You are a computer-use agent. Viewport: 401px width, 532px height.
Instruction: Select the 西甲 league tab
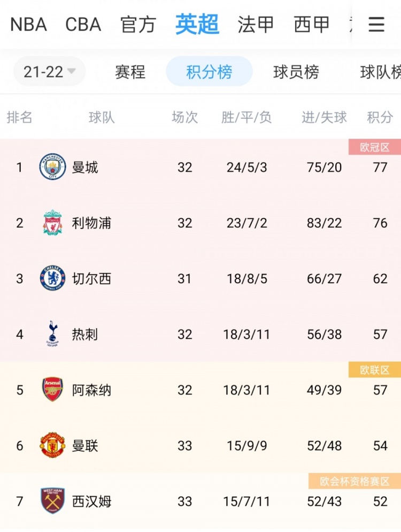(x=312, y=25)
